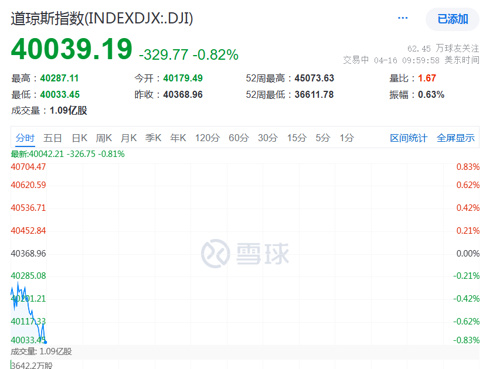Select the 月K chart tab

click(x=129, y=138)
